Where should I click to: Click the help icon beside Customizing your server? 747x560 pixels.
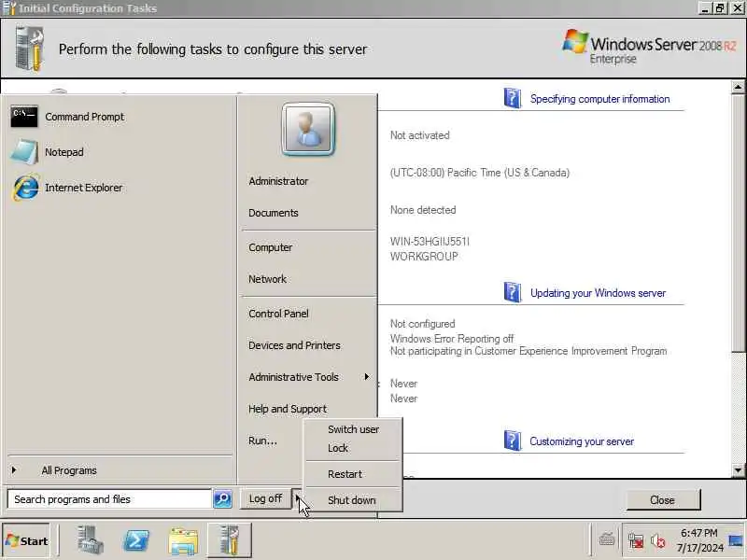tap(512, 441)
